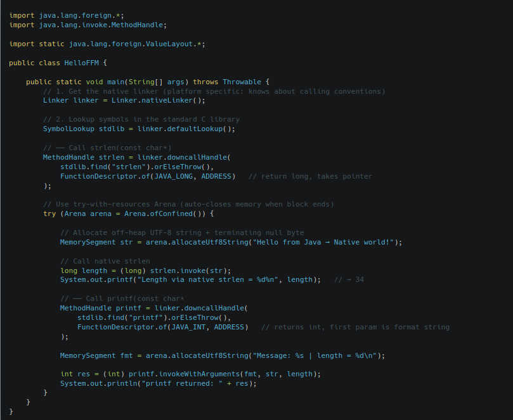Click the 'SymbolLookup stdlib = linker.defaultLookup();' line
Viewport: 513px width, 420px height.
point(139,129)
